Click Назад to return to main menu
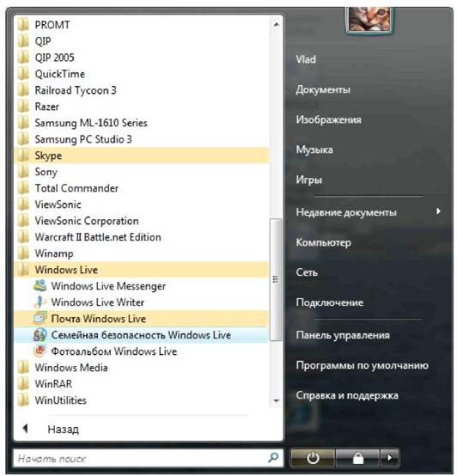 point(63,430)
